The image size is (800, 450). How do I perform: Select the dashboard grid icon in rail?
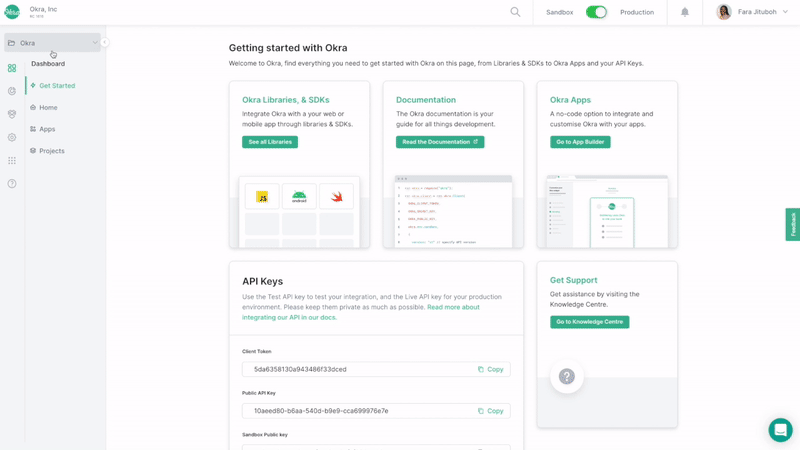(12, 68)
